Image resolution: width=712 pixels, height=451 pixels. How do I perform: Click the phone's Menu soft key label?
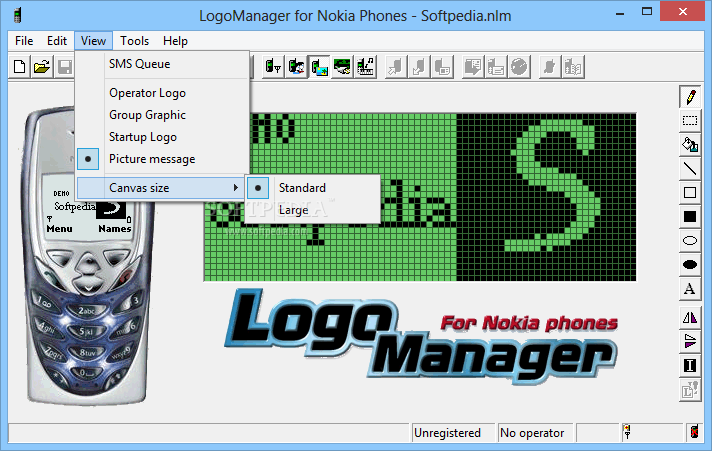(x=59, y=228)
